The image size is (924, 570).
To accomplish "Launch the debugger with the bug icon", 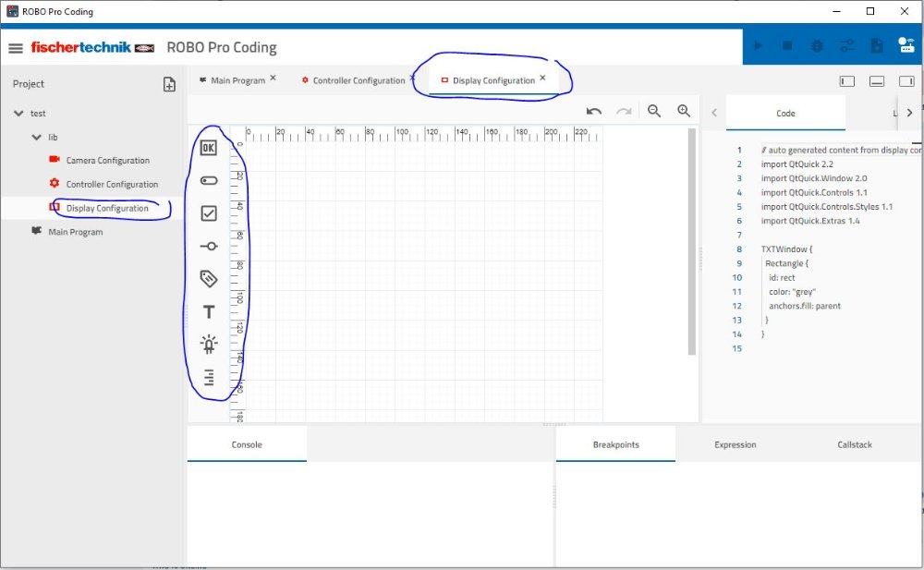I will (x=818, y=45).
